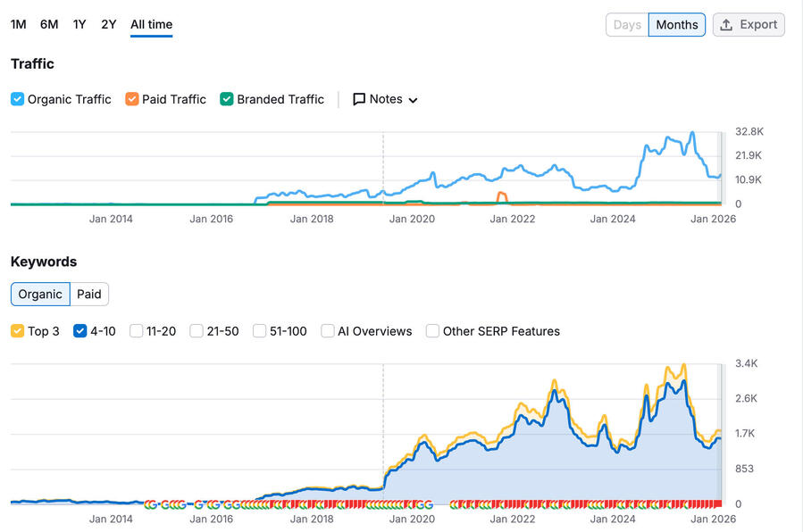
Task: Enable the 11-20 keywords checkbox
Action: pyautogui.click(x=137, y=331)
